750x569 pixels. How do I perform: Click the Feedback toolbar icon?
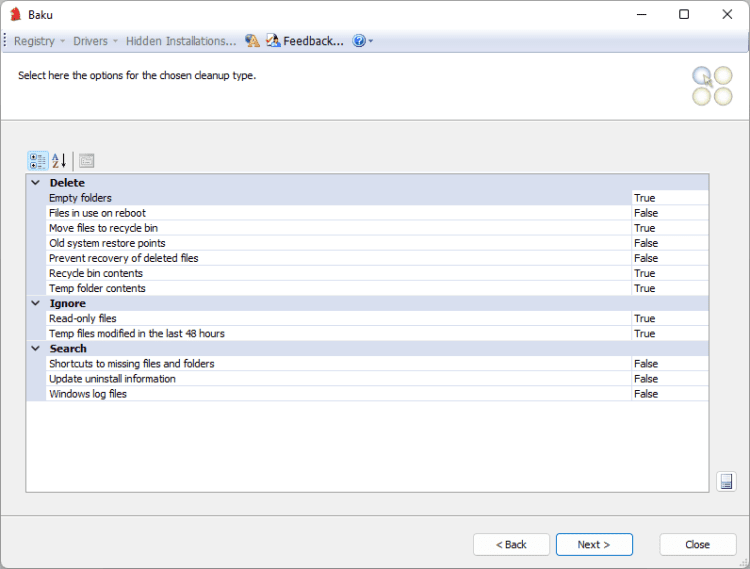click(273, 41)
